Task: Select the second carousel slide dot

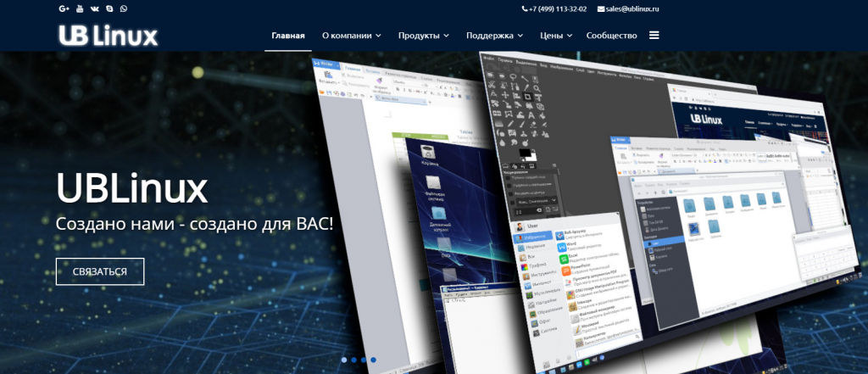Action: [353, 360]
